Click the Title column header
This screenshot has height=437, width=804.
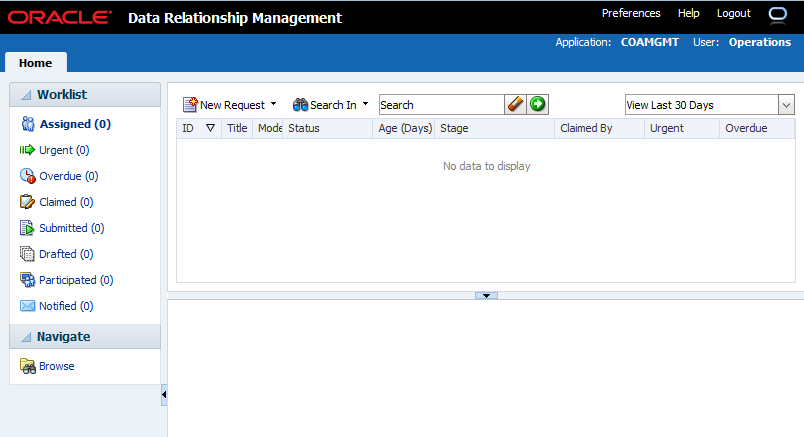[x=237, y=128]
